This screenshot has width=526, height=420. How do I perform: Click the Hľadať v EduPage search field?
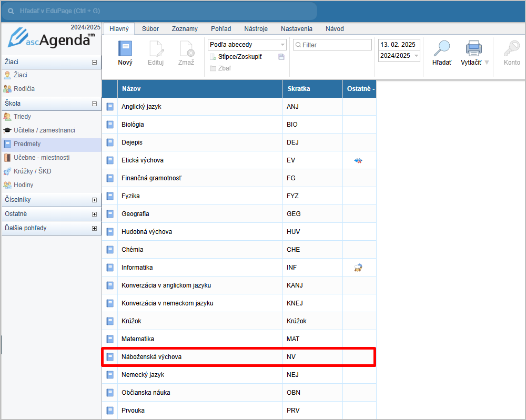pyautogui.click(x=159, y=11)
